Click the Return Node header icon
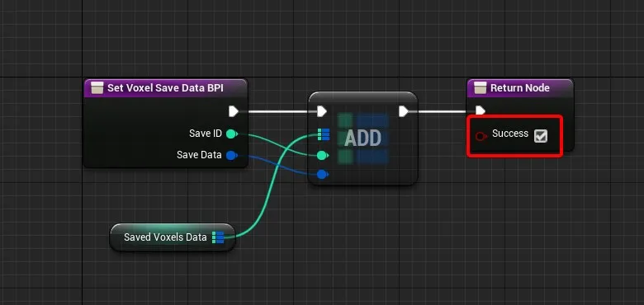Image resolution: width=644 pixels, height=305 pixels. [x=480, y=87]
